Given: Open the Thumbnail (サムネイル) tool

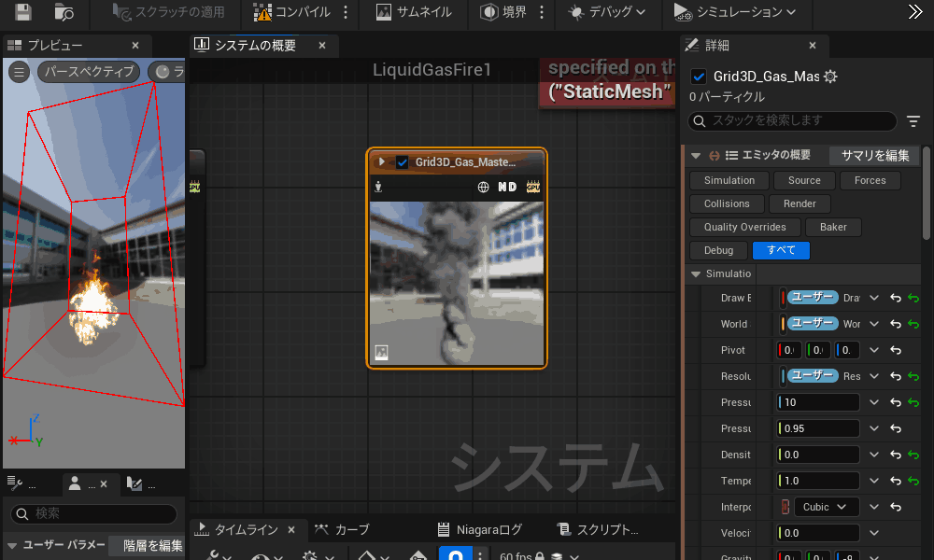Looking at the screenshot, I should (x=413, y=12).
